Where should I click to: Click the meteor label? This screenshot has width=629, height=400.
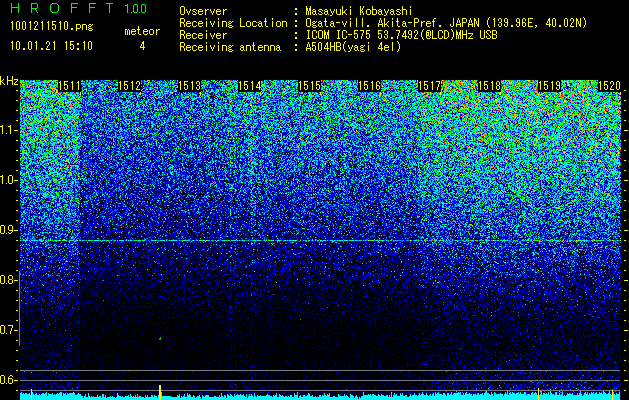[142, 31]
